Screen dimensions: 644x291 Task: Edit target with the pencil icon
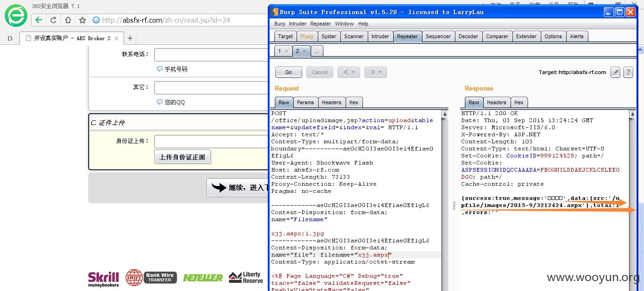(x=615, y=72)
